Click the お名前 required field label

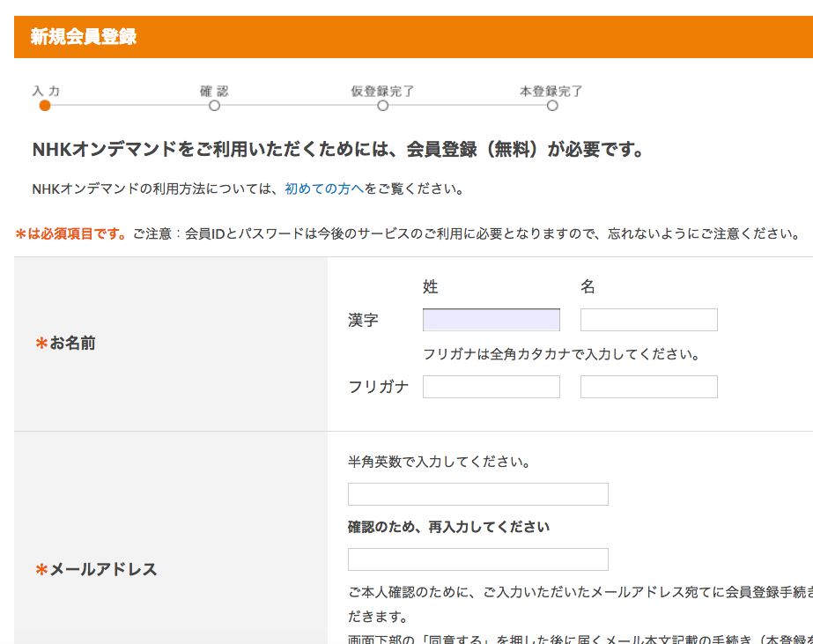tap(65, 344)
